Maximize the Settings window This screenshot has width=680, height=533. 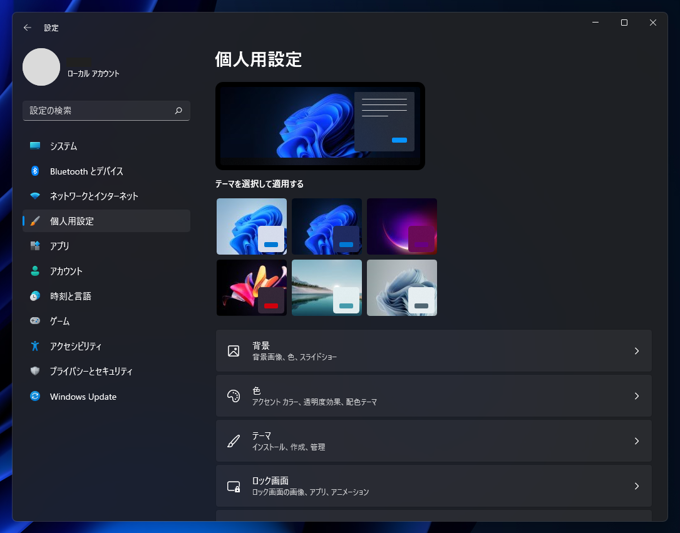[x=624, y=23]
